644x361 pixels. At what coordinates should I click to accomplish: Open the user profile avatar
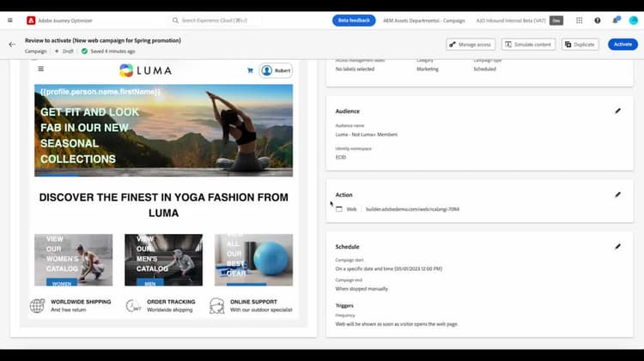tap(634, 20)
